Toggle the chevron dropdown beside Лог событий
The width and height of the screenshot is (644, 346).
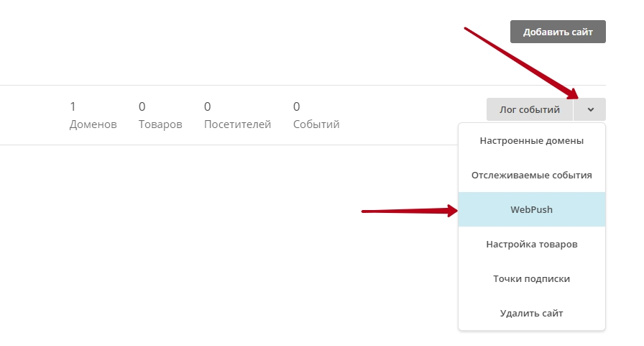[590, 109]
